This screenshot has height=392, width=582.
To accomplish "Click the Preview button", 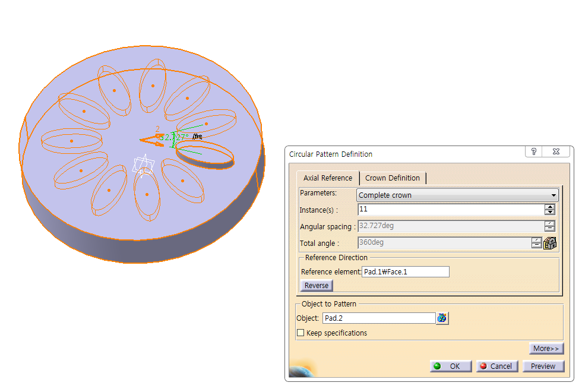I will point(543,366).
